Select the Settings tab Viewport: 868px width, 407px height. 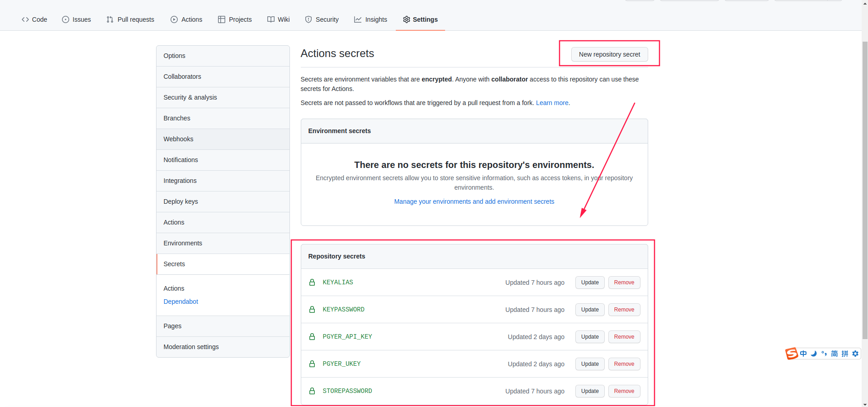click(x=420, y=19)
